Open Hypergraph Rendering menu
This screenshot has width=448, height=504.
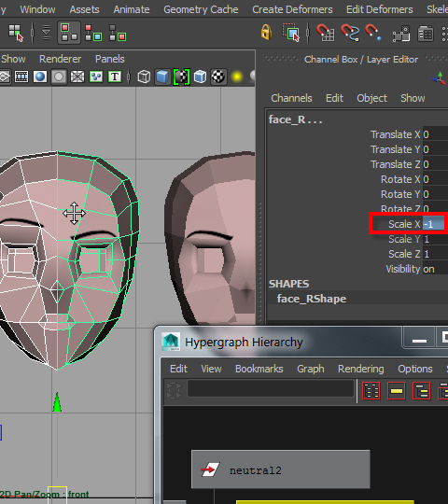click(360, 369)
